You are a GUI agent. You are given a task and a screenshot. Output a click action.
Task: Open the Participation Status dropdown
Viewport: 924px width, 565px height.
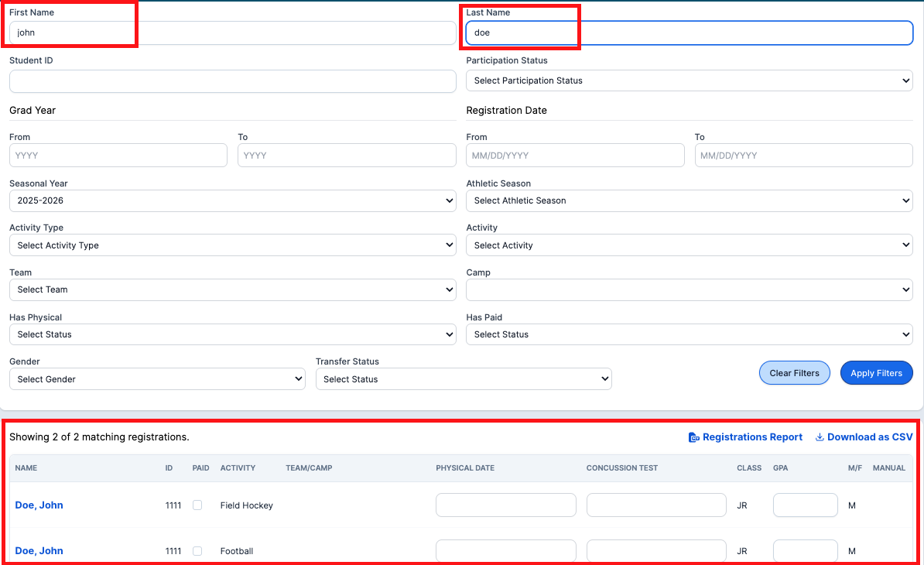[689, 80]
